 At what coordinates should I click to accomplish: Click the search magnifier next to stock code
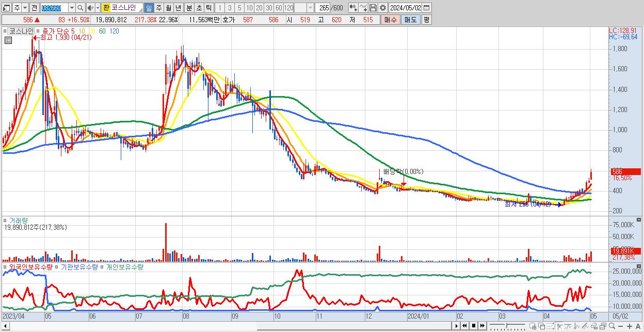tap(81, 8)
